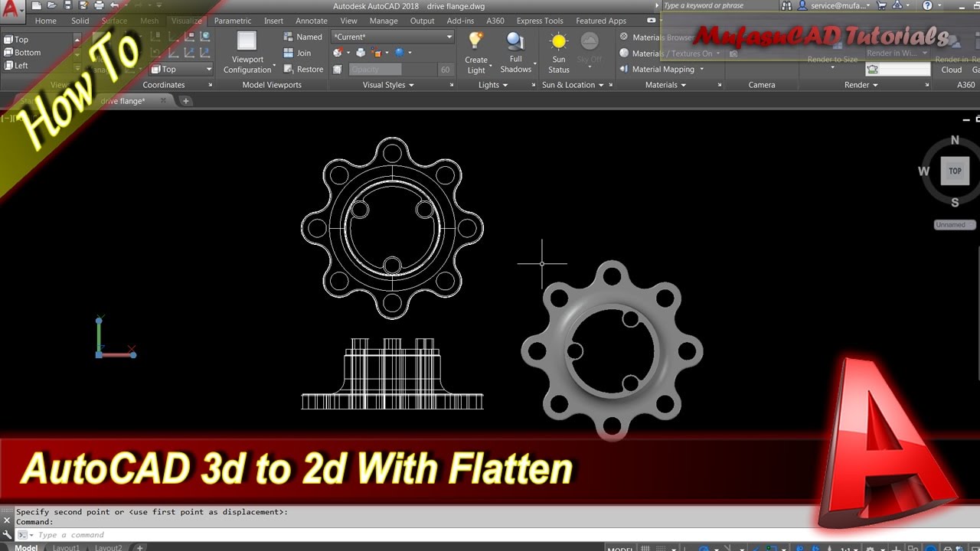
Task: Click the Create Light icon
Action: tap(476, 41)
